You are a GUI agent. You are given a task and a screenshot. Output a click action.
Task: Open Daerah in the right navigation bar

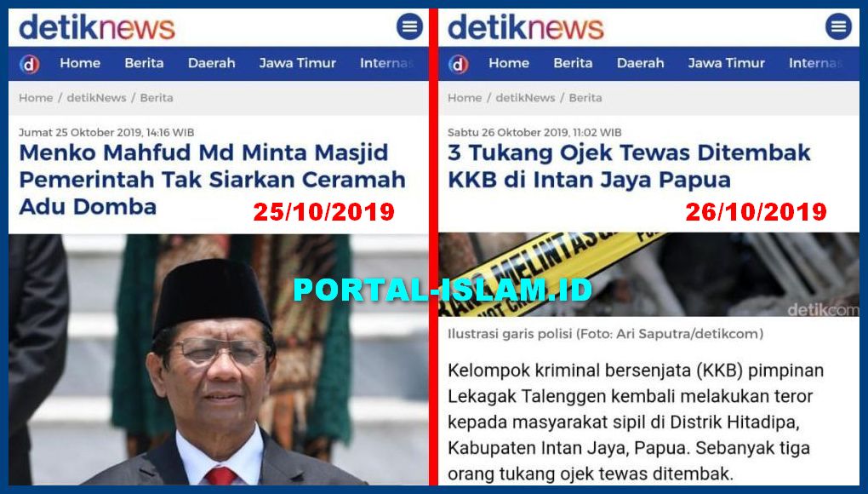click(x=641, y=63)
